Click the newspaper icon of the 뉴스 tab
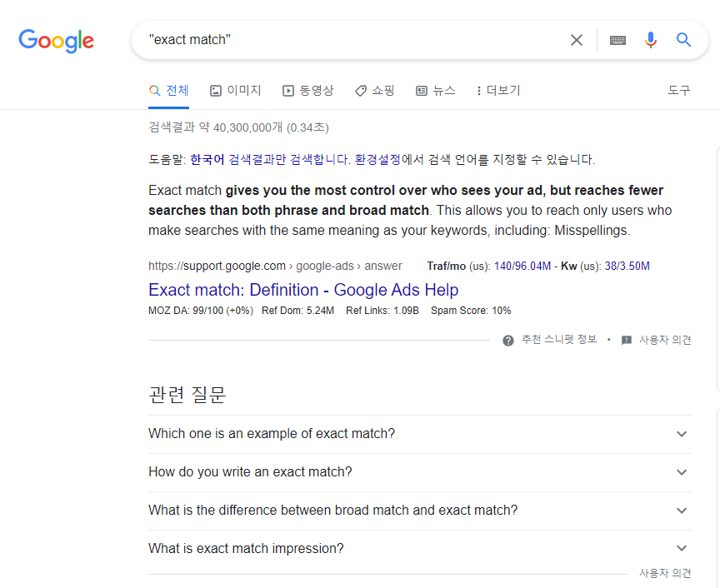The width and height of the screenshot is (720, 588). (421, 91)
